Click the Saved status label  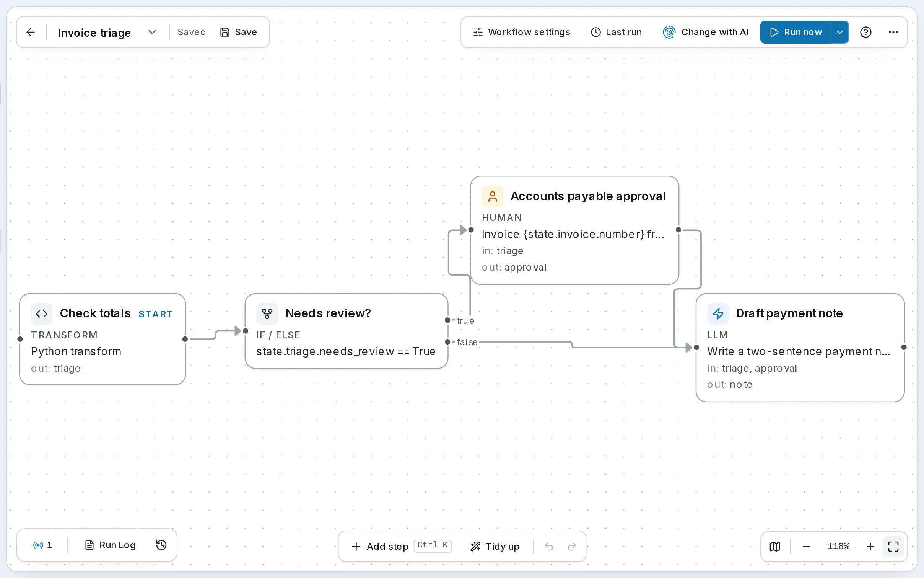point(192,32)
